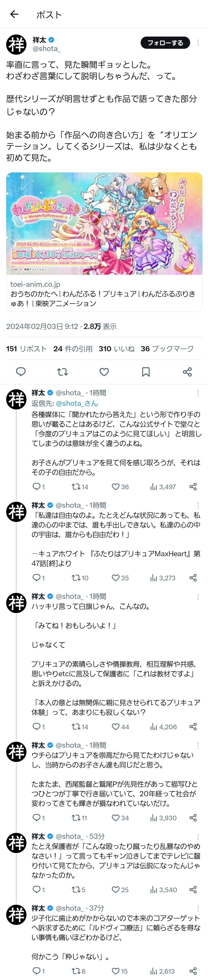Share the main post
This screenshot has height=980, width=208.
(x=187, y=372)
